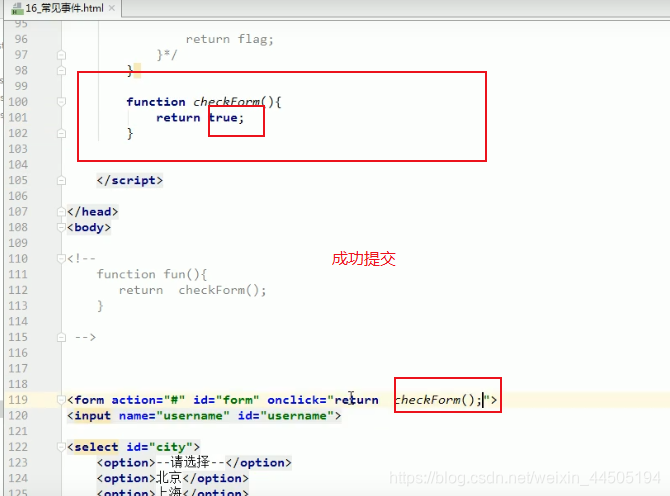Click line number 119 in the gutter
The height and width of the screenshot is (496, 670).
coord(18,400)
